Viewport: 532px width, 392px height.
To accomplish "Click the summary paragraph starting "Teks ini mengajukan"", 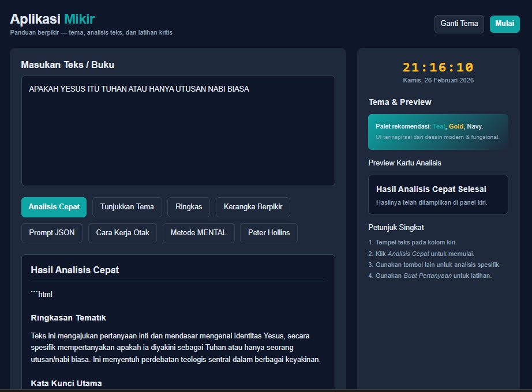I will 176,348.
